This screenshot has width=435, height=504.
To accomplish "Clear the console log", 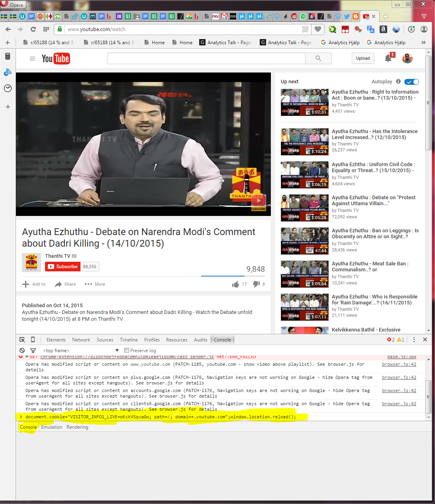I will click(22, 350).
